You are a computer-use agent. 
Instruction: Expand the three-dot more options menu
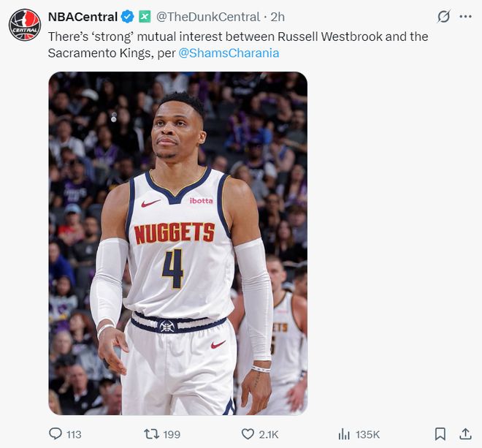pyautogui.click(x=465, y=17)
